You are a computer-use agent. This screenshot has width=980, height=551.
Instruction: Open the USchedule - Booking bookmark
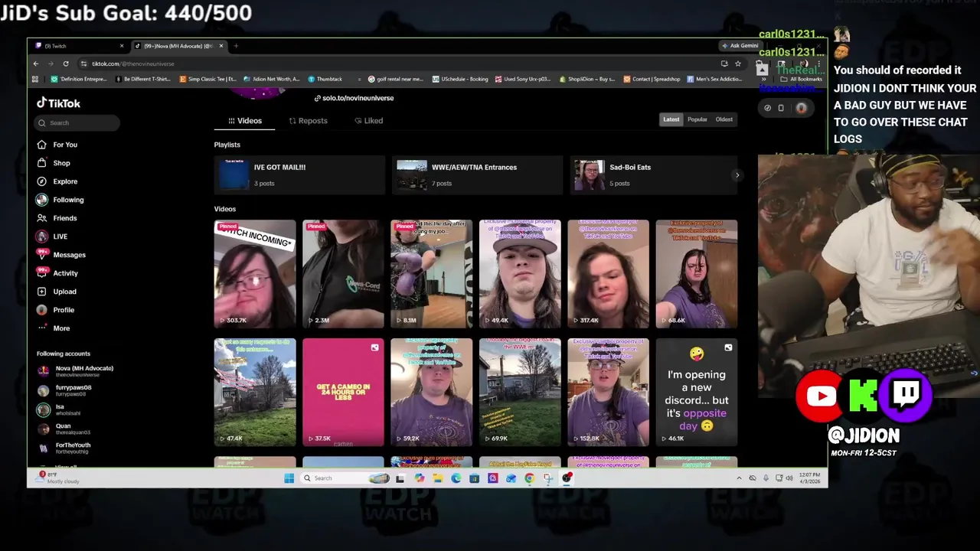462,79
